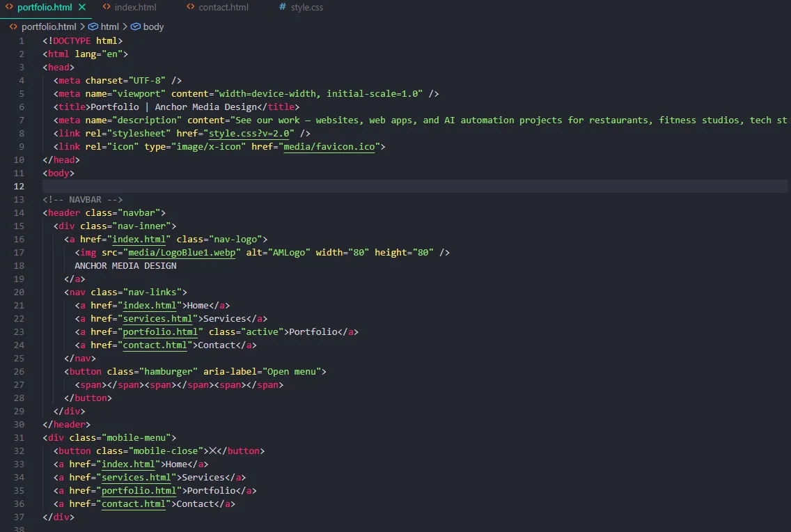Click the services.html link on line 22
791x532 pixels.
157,319
